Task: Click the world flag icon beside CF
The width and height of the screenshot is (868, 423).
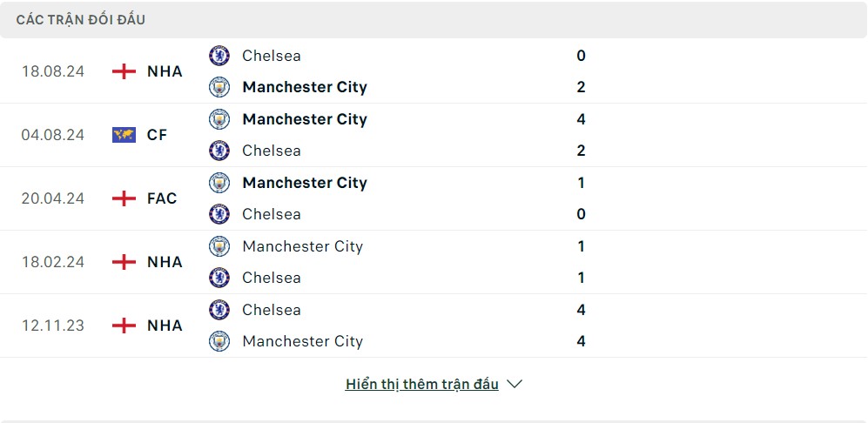Action: [124, 135]
